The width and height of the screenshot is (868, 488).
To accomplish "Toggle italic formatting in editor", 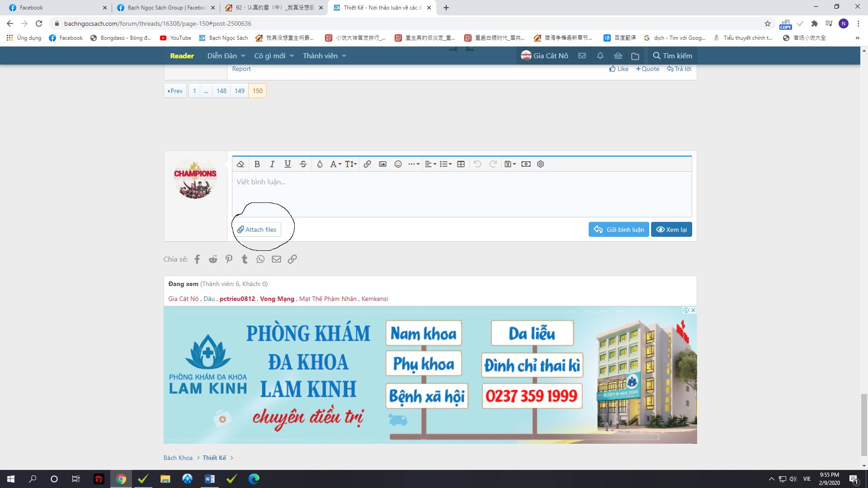I will (272, 164).
